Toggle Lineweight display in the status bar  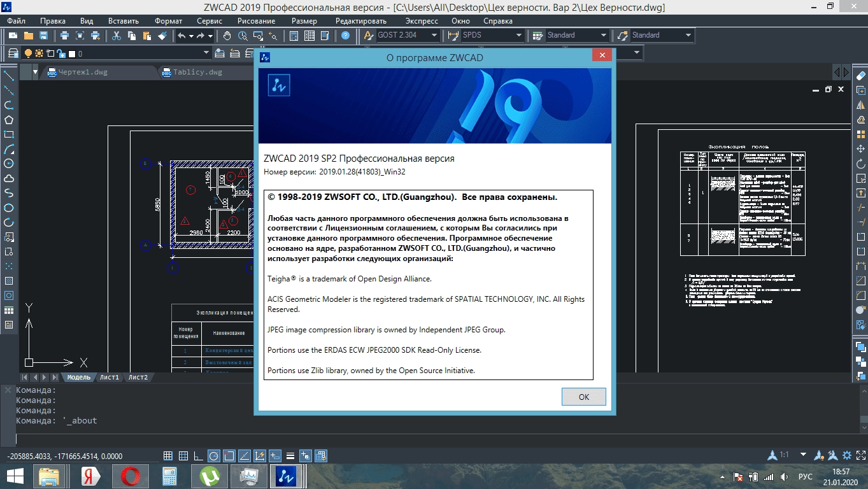[x=290, y=455]
